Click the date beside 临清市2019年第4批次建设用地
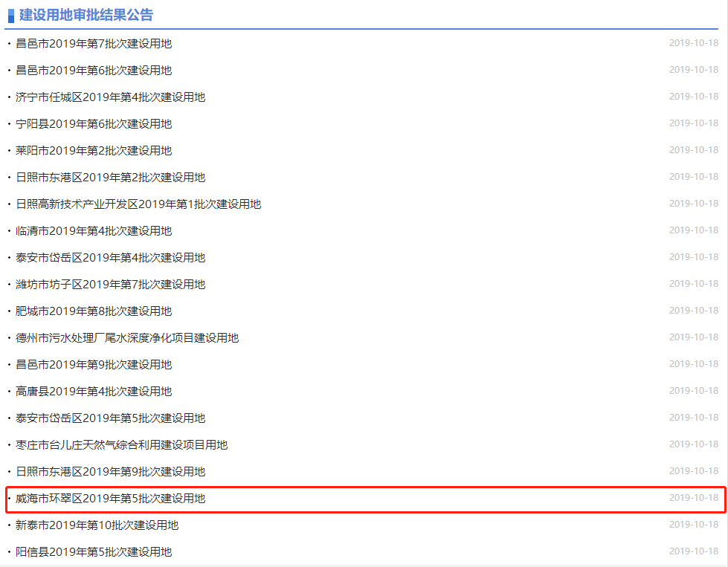The height and width of the screenshot is (567, 728). (694, 230)
